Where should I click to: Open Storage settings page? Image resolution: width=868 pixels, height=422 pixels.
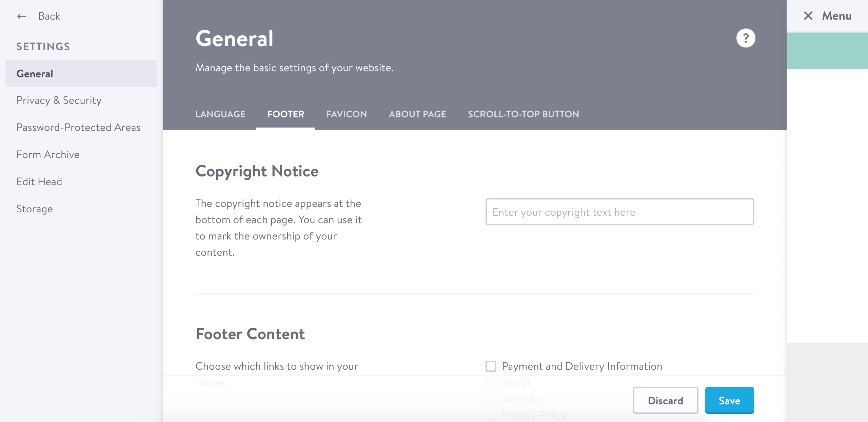click(x=35, y=209)
